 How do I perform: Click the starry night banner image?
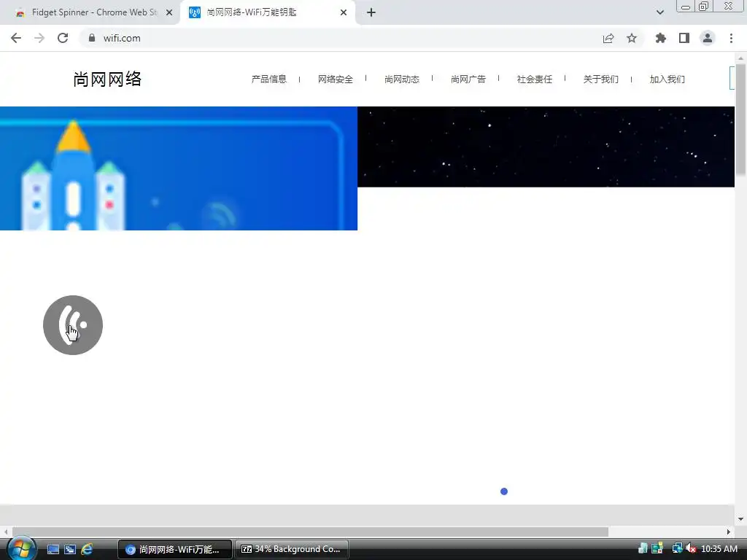coord(546,147)
